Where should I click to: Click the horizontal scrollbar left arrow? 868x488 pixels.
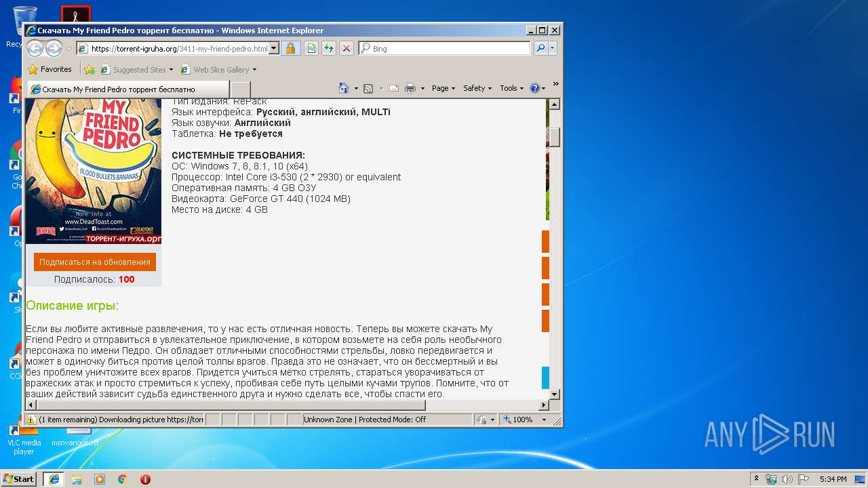point(31,405)
